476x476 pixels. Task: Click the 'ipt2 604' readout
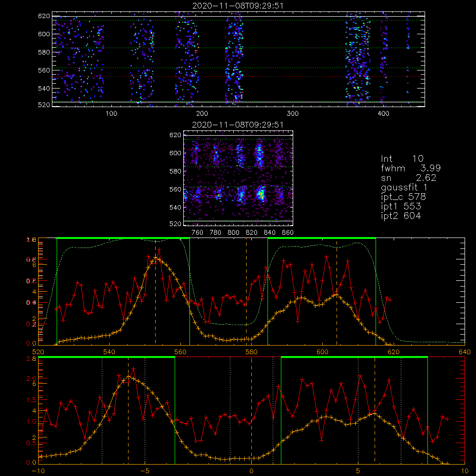click(x=401, y=216)
